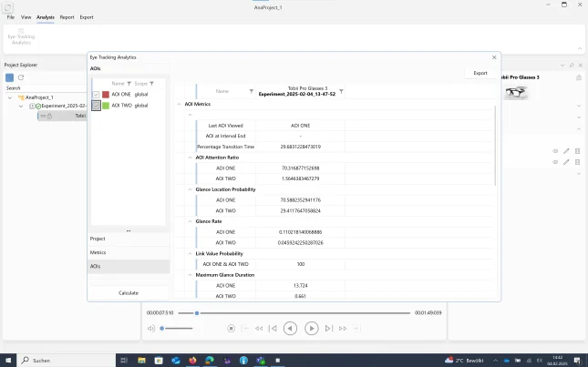588x367 pixels.
Task: Select the Analysis ribbon tab
Action: (x=46, y=17)
